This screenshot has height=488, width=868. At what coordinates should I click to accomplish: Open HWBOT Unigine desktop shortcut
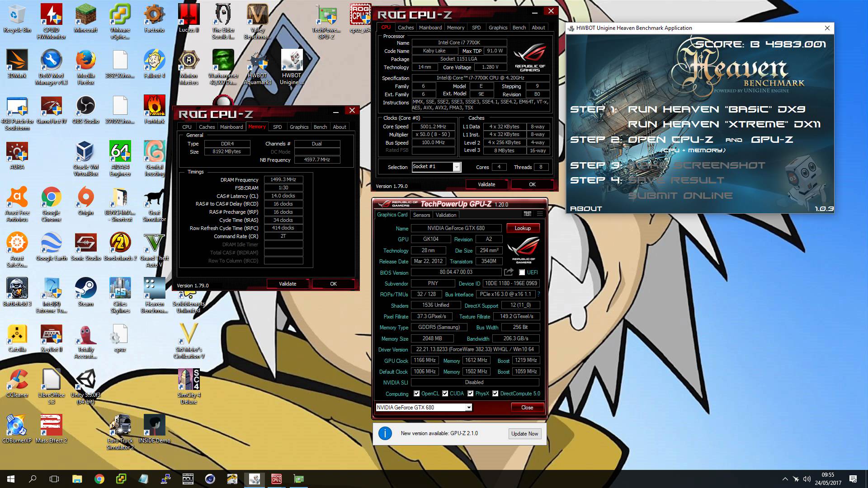292,67
